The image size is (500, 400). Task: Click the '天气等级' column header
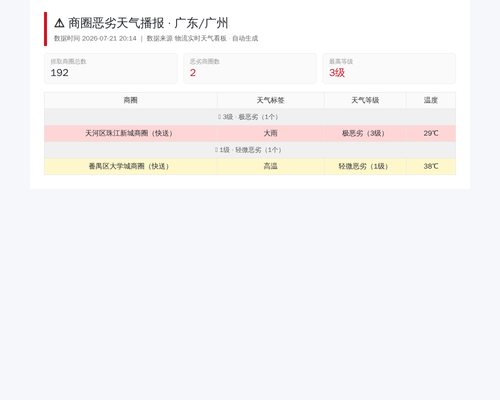365,100
